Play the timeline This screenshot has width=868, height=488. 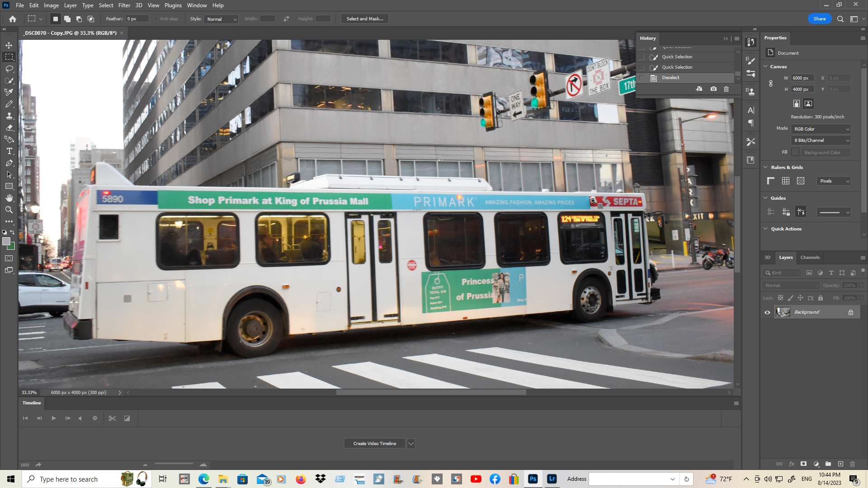click(54, 418)
